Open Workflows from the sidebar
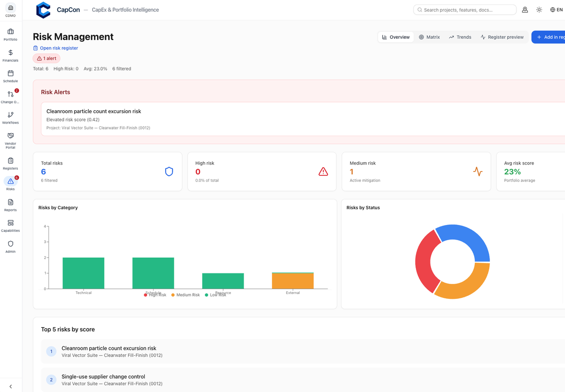 point(10,118)
